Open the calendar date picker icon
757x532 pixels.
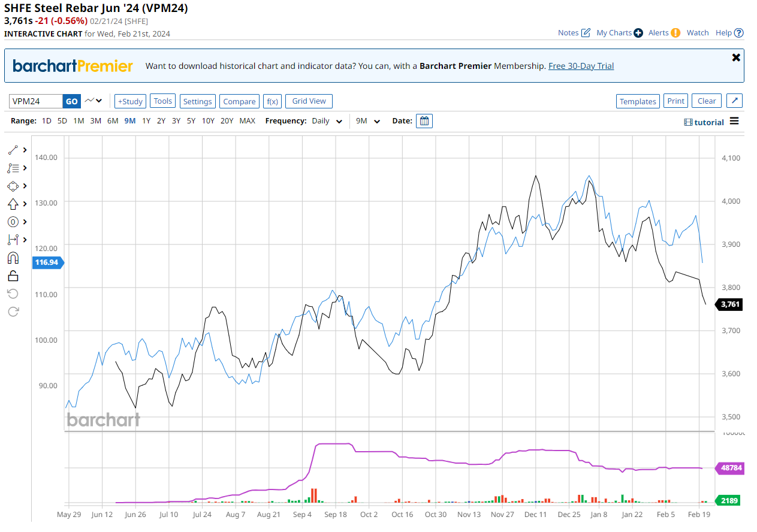tap(424, 121)
